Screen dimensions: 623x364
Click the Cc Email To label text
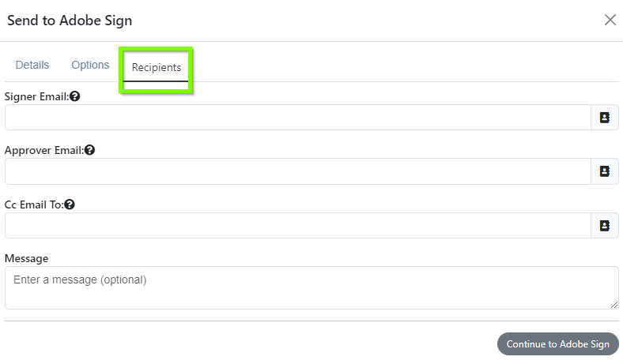tap(34, 205)
